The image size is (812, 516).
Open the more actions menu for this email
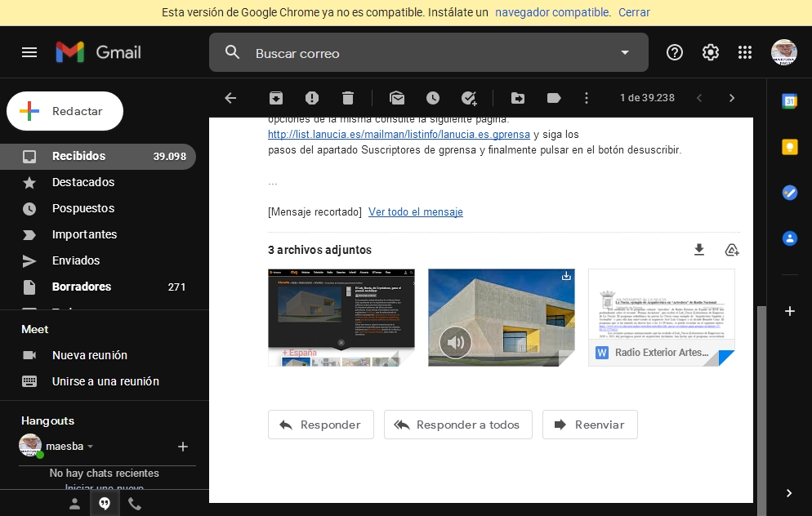pyautogui.click(x=587, y=97)
